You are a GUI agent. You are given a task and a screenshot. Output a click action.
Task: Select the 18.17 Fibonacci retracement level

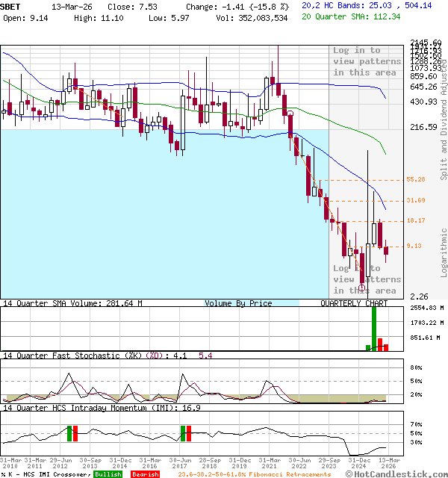(x=415, y=221)
